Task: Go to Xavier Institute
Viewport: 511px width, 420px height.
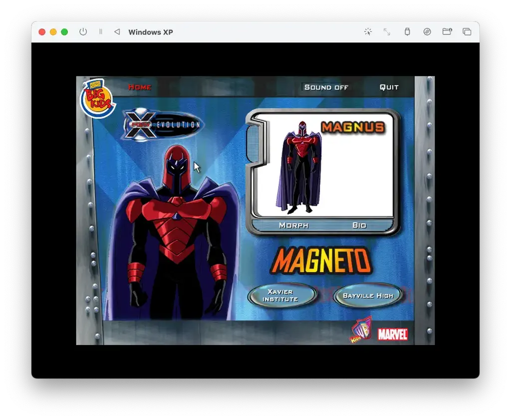Action: pos(281,295)
